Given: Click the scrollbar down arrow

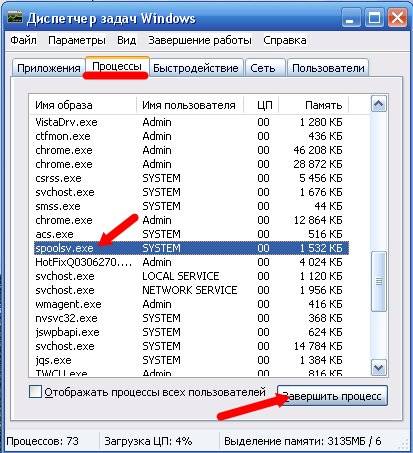Looking at the screenshot, I should pyautogui.click(x=379, y=368).
